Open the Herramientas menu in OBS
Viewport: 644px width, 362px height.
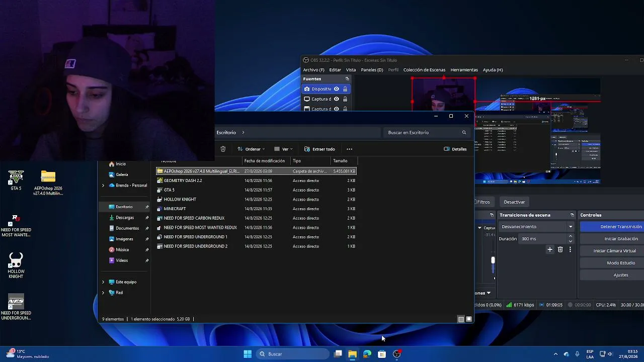coord(464,70)
